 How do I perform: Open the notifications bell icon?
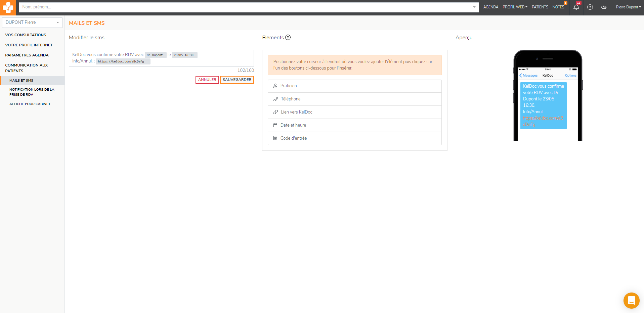coord(576,7)
